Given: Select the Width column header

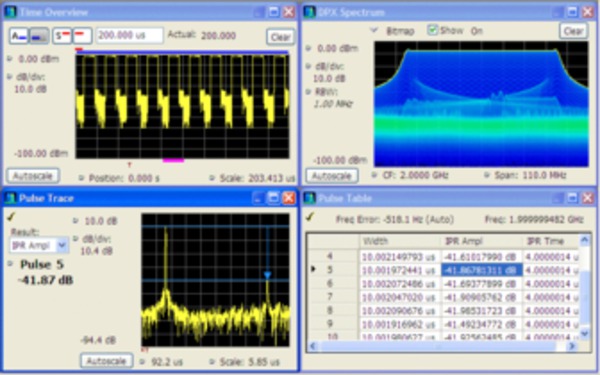Looking at the screenshot, I should (x=400, y=241).
